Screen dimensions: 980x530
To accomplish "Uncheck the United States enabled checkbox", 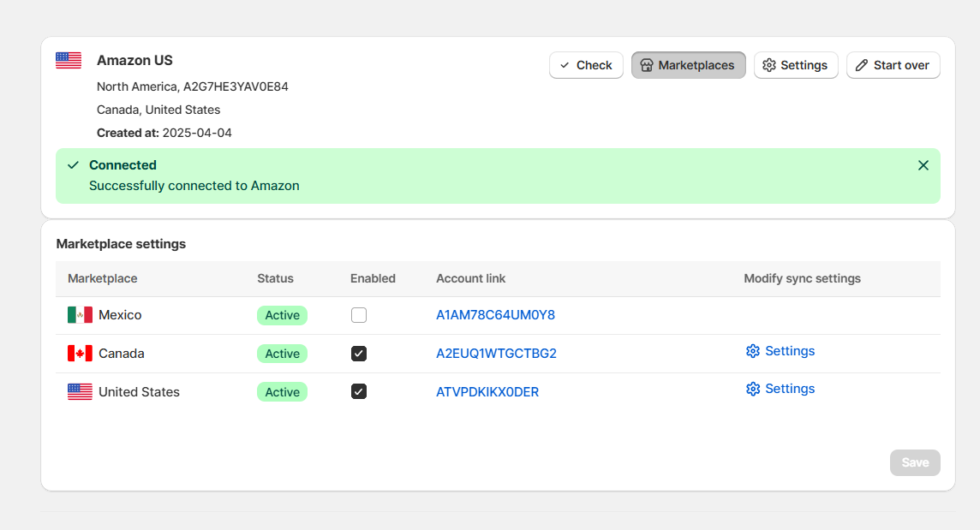I will point(359,392).
